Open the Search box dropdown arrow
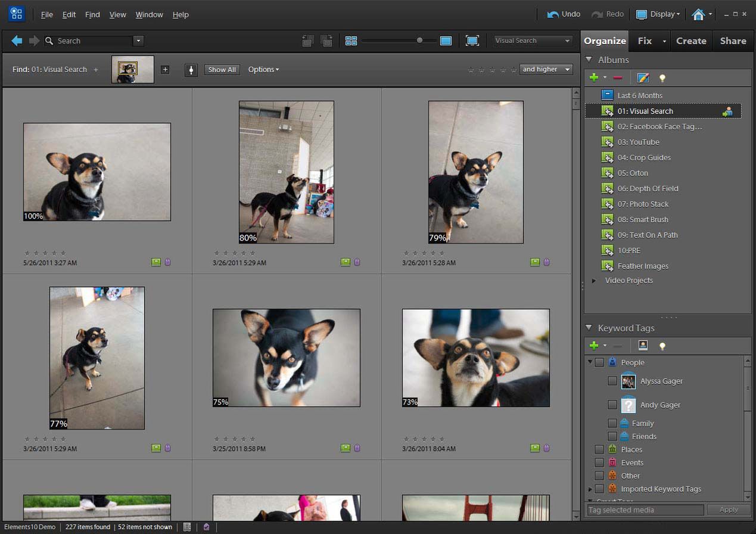 [138, 41]
